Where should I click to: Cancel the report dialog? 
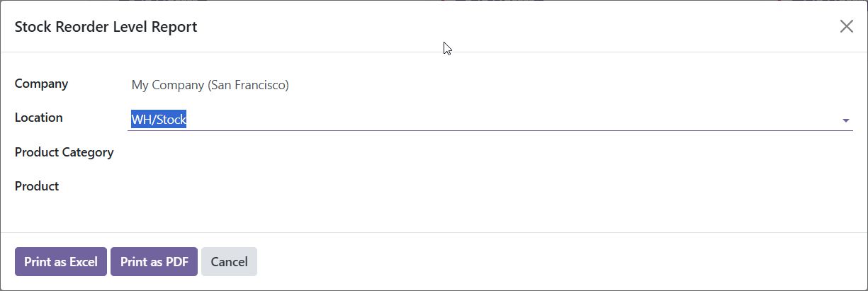tap(229, 262)
